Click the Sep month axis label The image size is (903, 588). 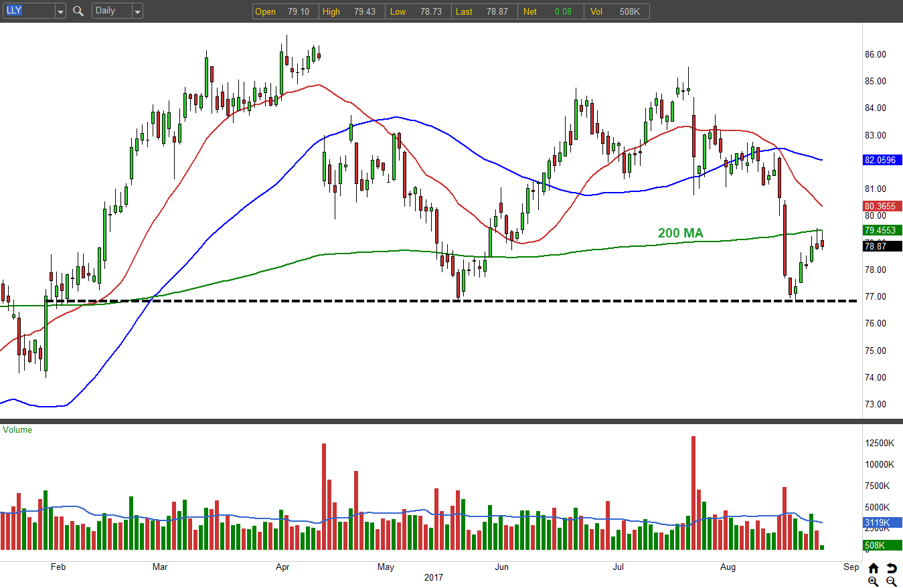click(x=851, y=567)
